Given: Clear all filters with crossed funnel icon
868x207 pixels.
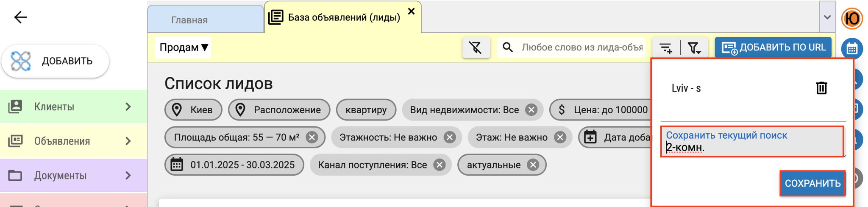Looking at the screenshot, I should click(x=476, y=48).
